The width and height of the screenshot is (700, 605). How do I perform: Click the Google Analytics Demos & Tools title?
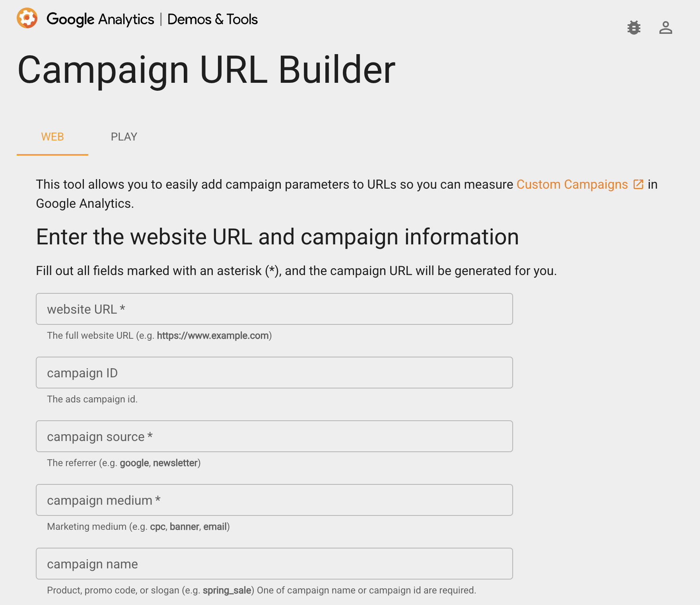[x=152, y=19]
